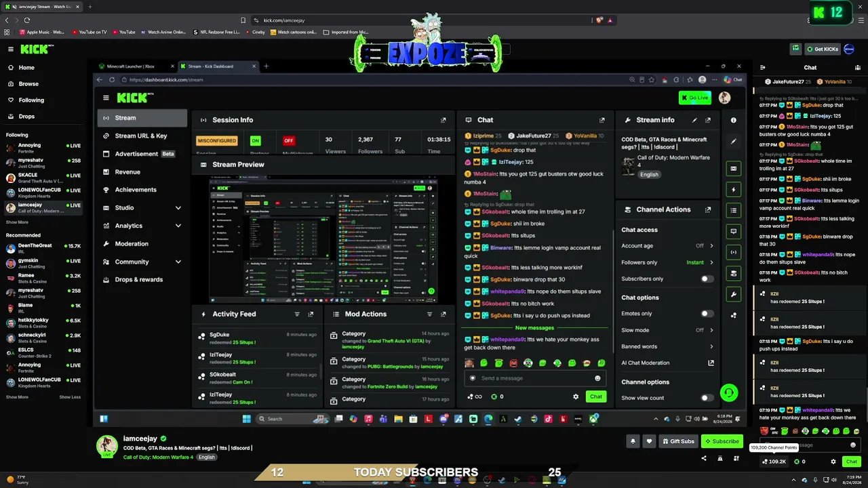Toggle the Emotes only switch
The height and width of the screenshot is (488, 868).
tap(707, 314)
